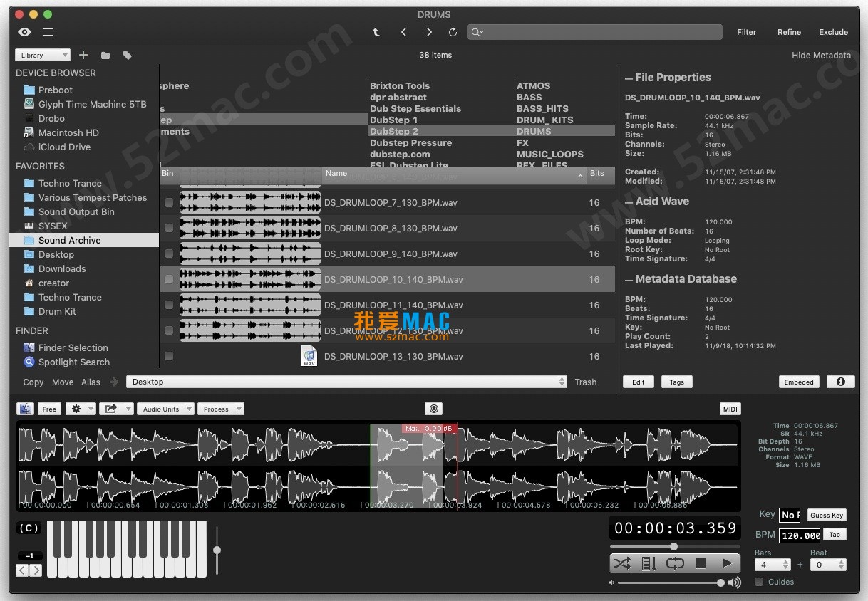The height and width of the screenshot is (601, 868).
Task: Click the play-next-in-list transport icon
Action: tap(649, 563)
